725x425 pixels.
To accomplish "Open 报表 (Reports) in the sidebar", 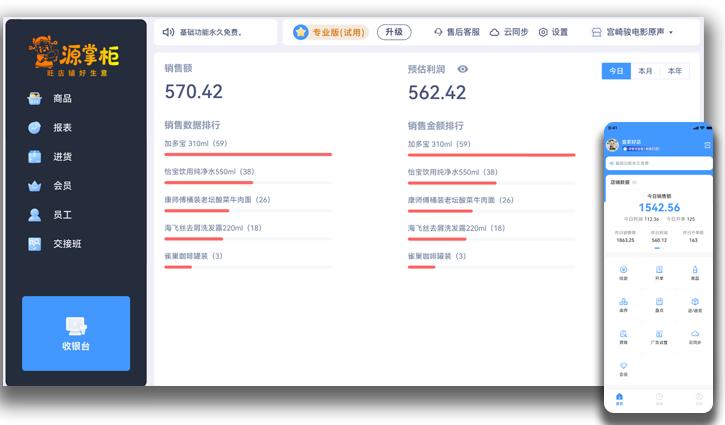I will coord(61,127).
